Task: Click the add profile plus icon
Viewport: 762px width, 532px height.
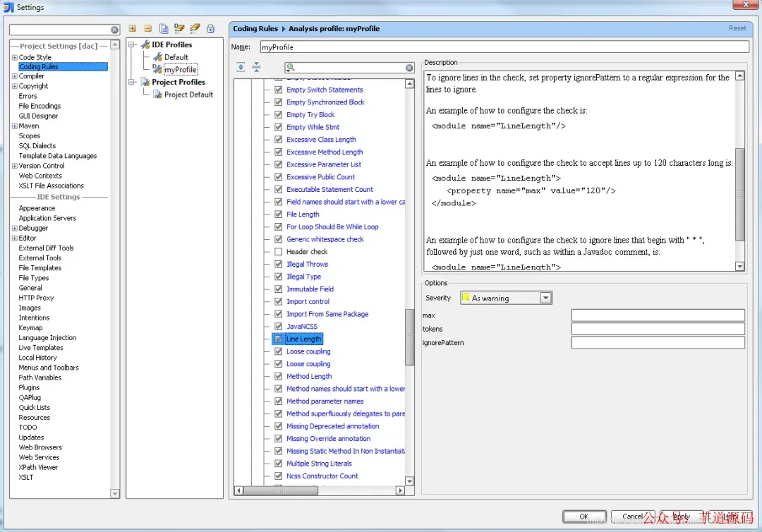Action: coord(132,29)
